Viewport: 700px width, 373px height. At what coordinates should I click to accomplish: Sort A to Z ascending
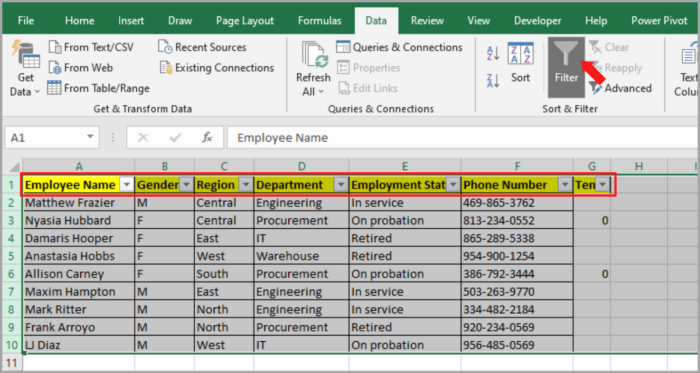(x=493, y=54)
